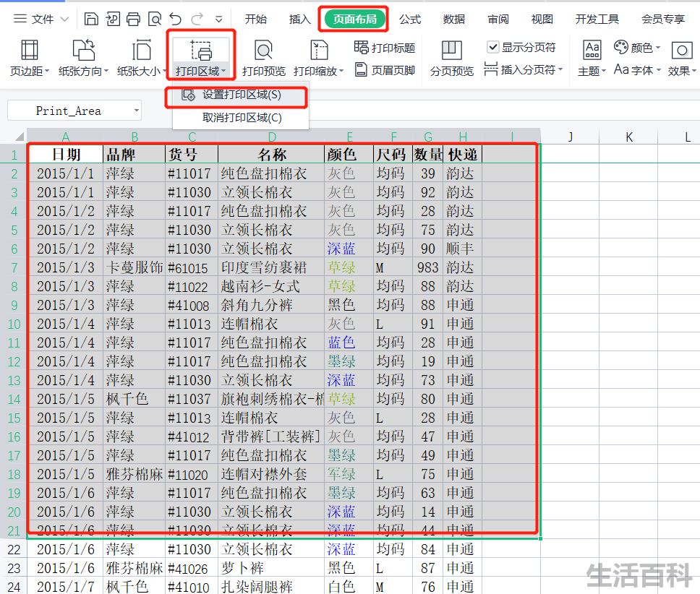Click the 打印区域 print area icon
This screenshot has height=594, width=700.
[201, 50]
